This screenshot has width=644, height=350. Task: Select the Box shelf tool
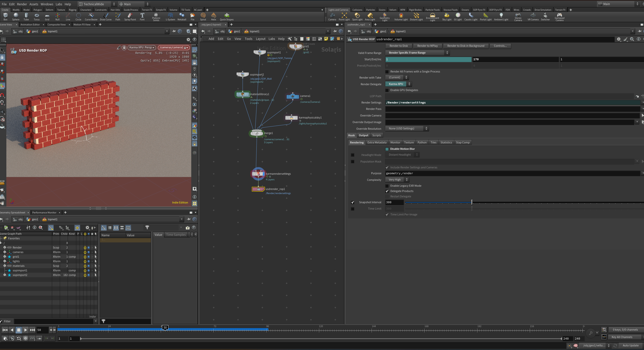[x=5, y=17]
